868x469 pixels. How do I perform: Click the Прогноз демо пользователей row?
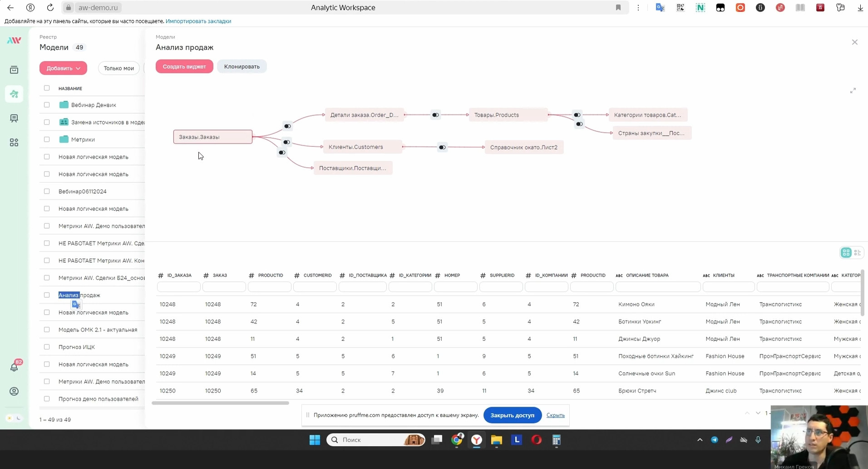point(92,399)
